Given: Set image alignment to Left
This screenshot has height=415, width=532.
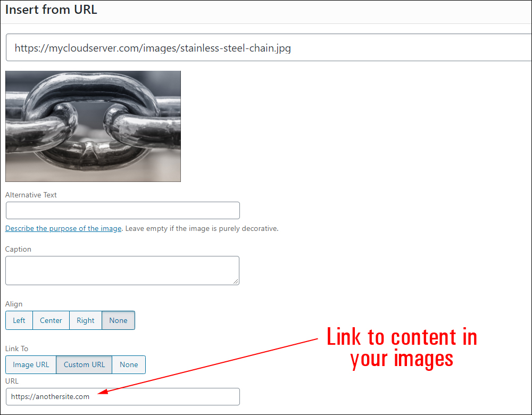Looking at the screenshot, I should pyautogui.click(x=19, y=320).
